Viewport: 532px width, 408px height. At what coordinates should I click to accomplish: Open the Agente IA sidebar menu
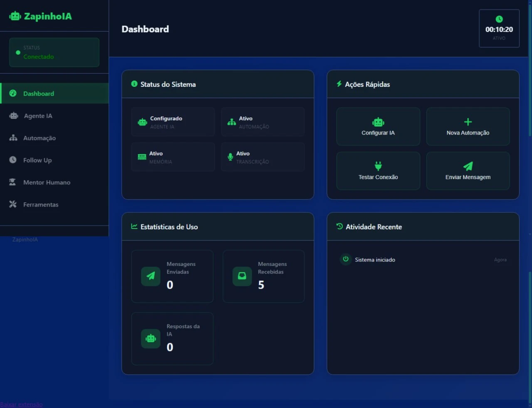pyautogui.click(x=38, y=116)
